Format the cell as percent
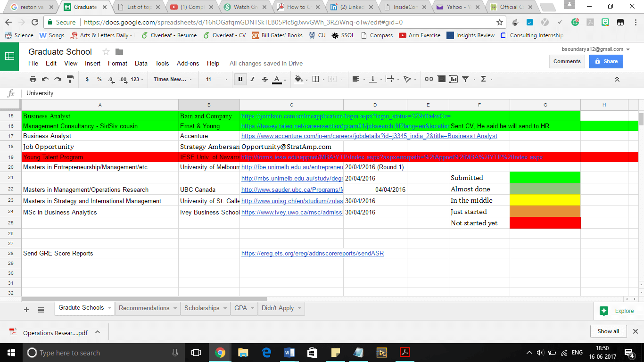 pos(99,79)
